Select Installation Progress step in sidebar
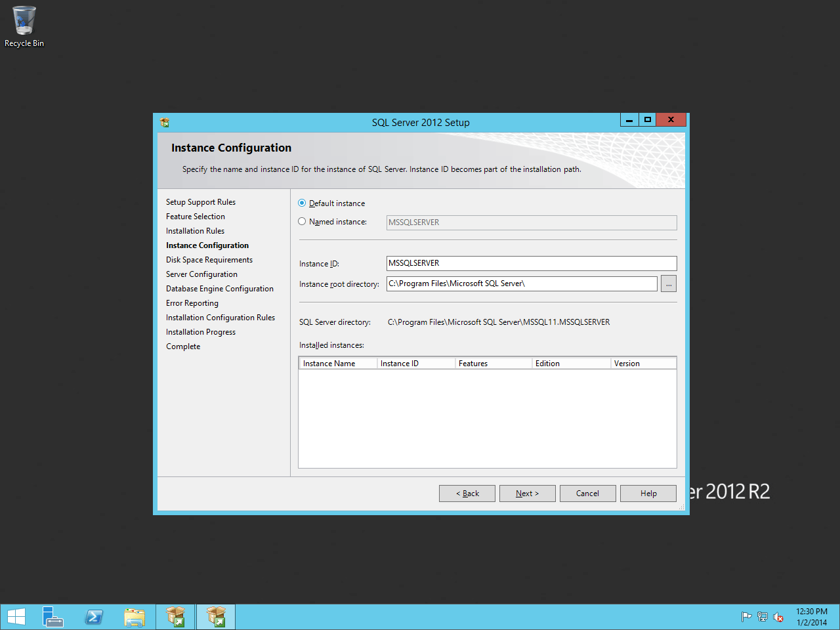840x630 pixels. [x=201, y=332]
